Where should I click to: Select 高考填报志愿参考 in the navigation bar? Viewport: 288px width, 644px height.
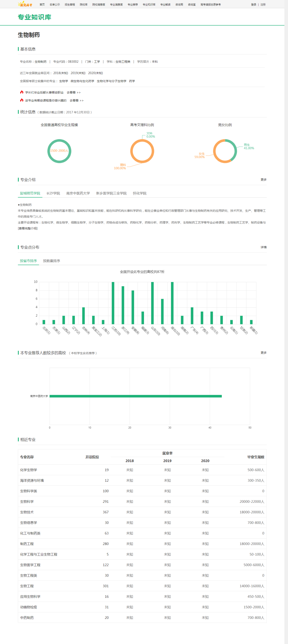[210, 5]
